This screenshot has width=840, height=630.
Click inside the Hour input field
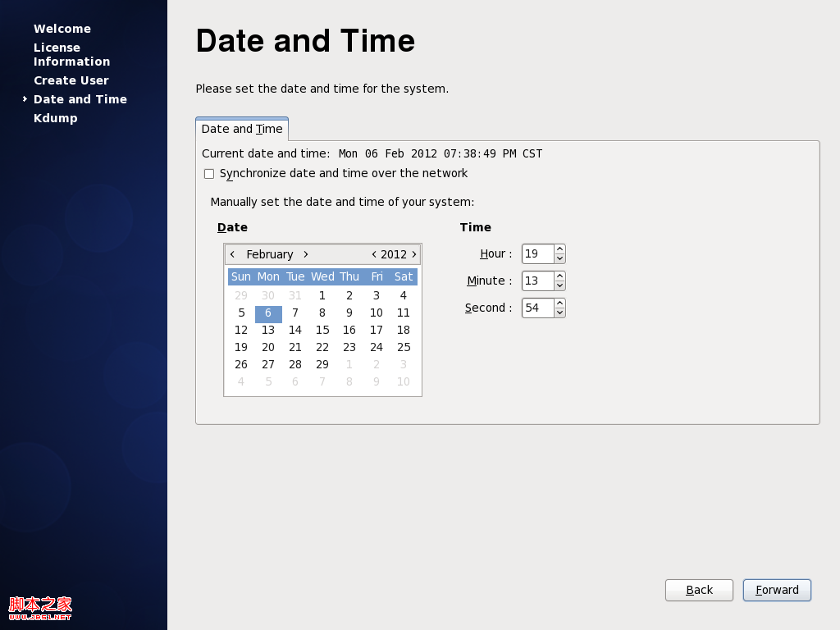(x=537, y=253)
